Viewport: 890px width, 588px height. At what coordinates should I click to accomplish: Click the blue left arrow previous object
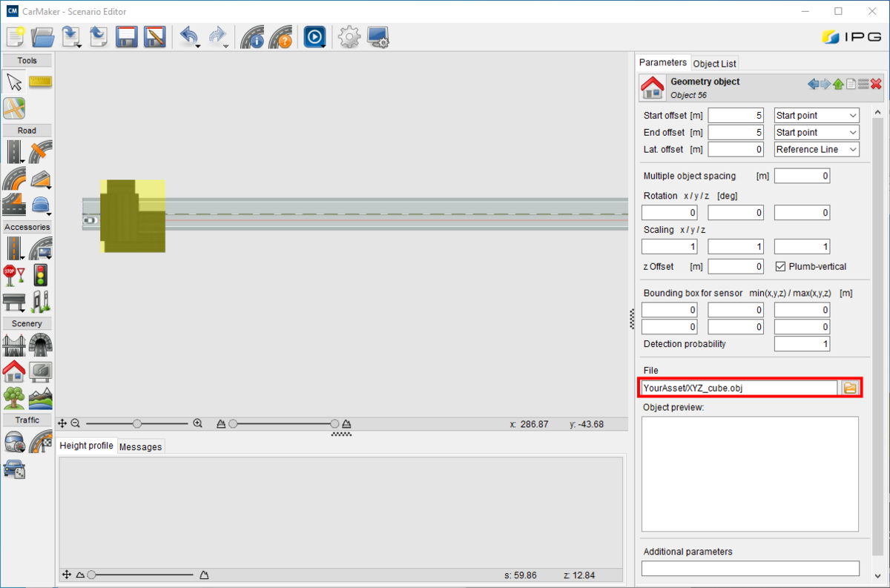point(814,84)
